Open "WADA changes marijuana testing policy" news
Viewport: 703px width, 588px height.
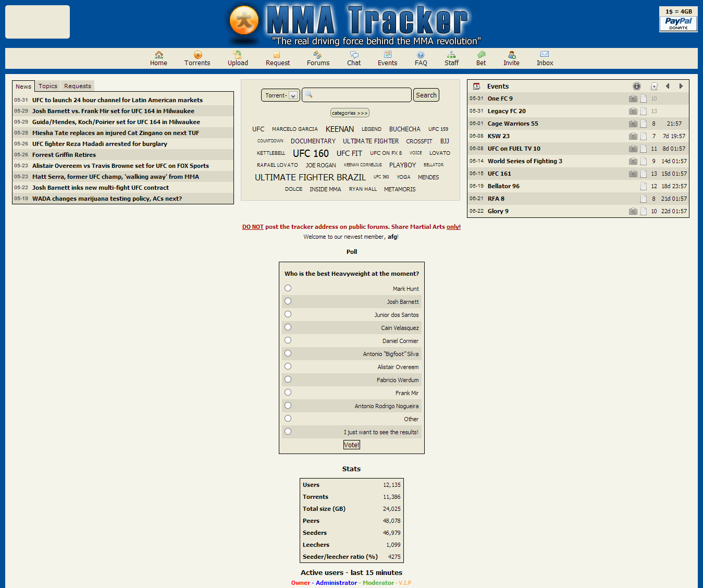click(x=107, y=199)
